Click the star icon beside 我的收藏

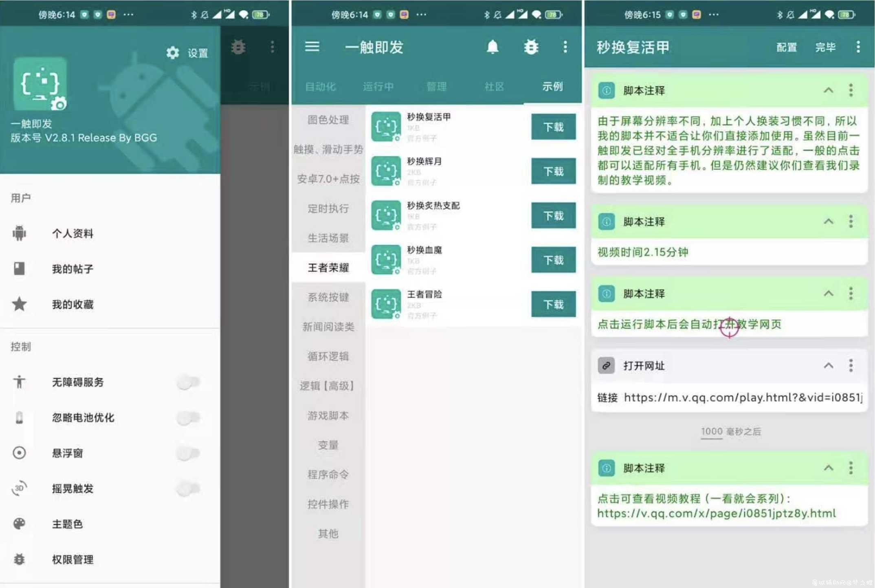click(19, 304)
